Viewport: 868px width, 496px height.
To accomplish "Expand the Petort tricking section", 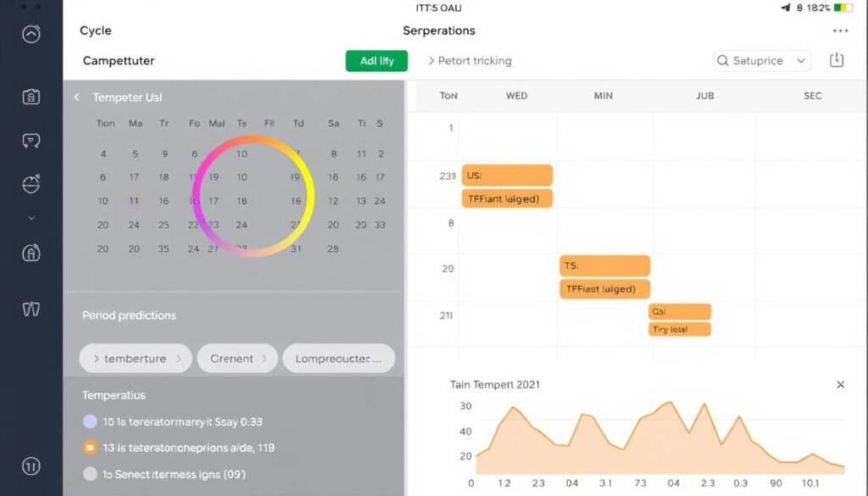I will (x=431, y=60).
